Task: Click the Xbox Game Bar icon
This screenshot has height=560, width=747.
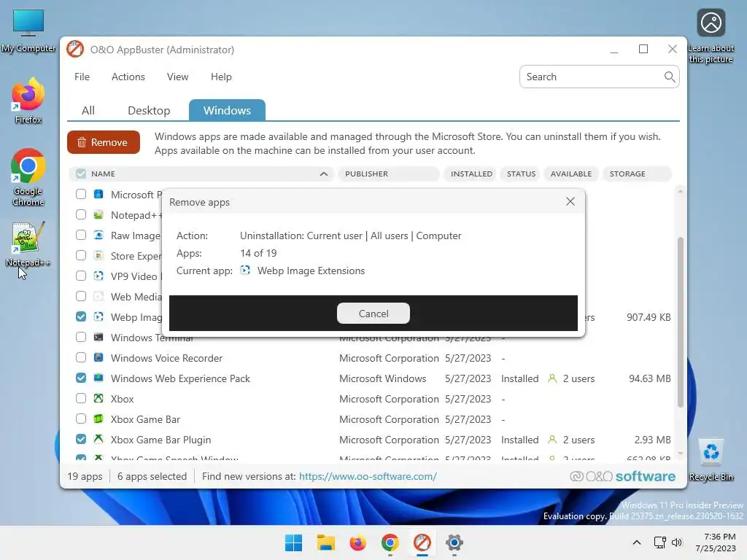Action: point(98,419)
